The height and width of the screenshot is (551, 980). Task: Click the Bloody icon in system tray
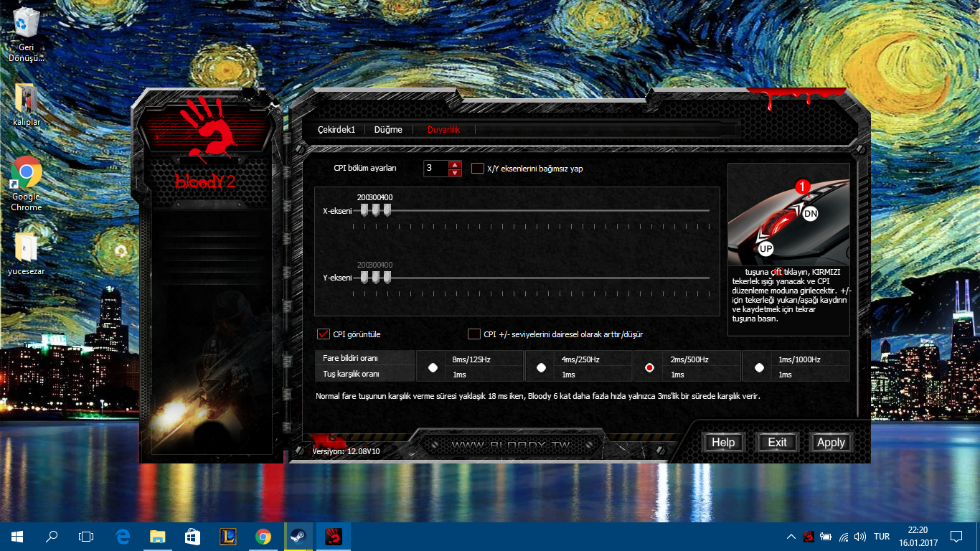pos(809,537)
